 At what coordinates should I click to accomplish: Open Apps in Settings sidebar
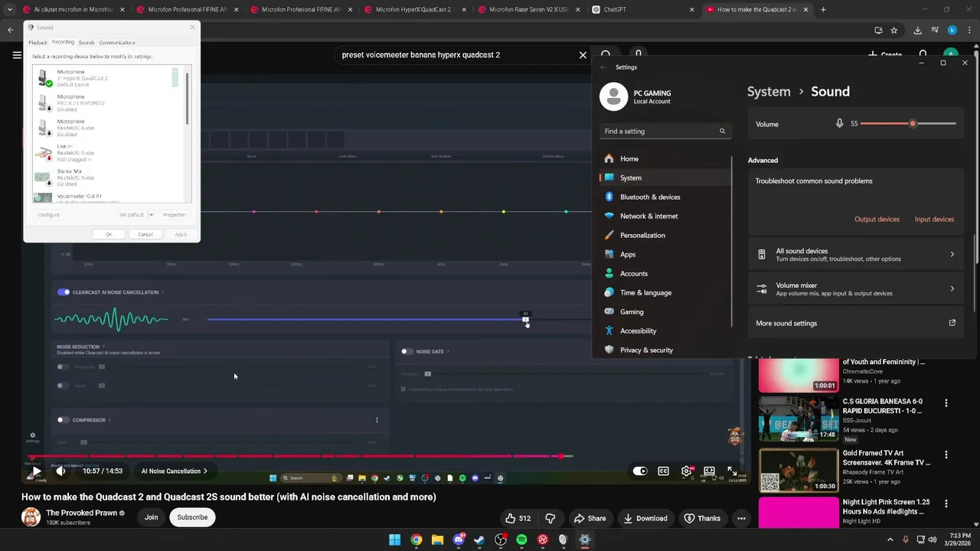point(665,254)
